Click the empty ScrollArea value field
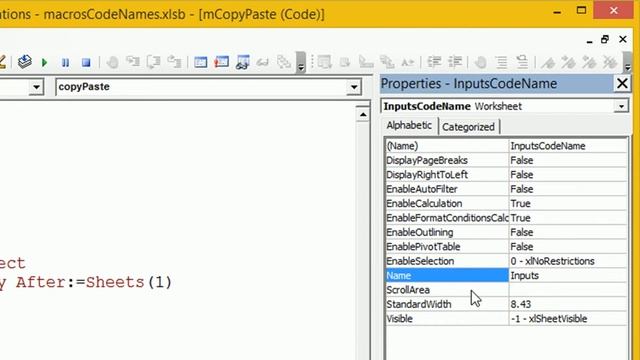This screenshot has width=640, height=360. point(568,290)
